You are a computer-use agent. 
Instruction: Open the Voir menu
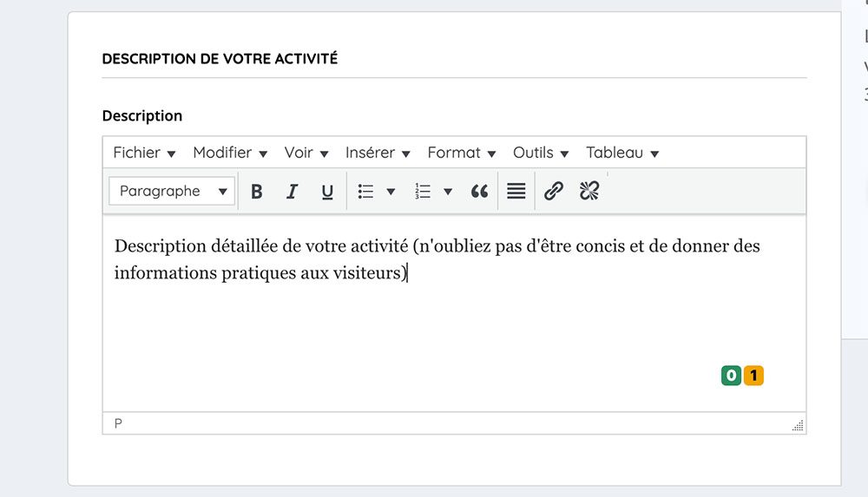point(306,153)
